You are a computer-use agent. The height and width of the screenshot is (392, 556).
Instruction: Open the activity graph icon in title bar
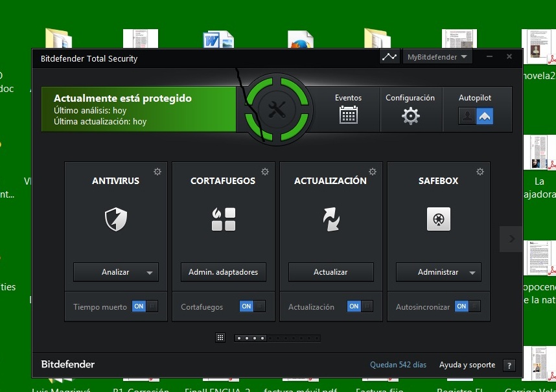389,57
